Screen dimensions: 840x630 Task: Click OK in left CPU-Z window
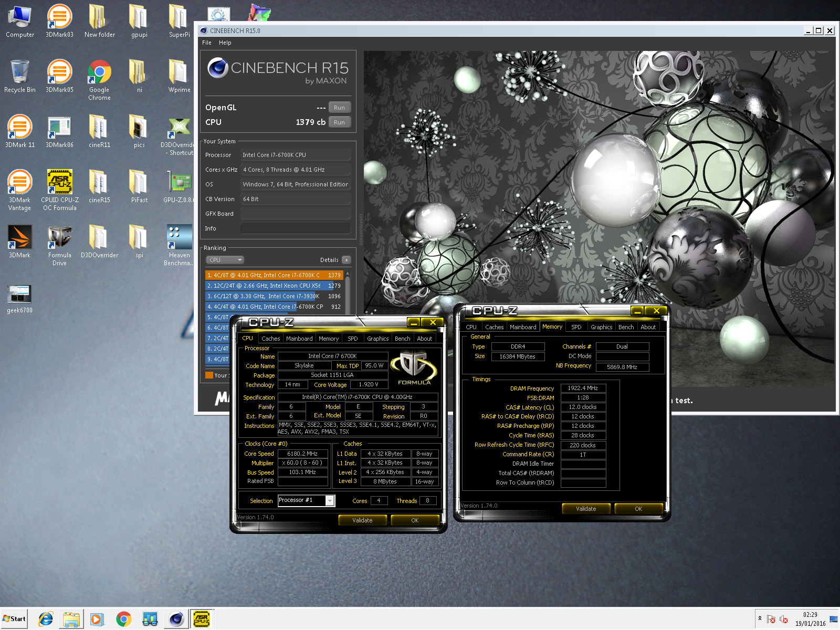click(415, 520)
